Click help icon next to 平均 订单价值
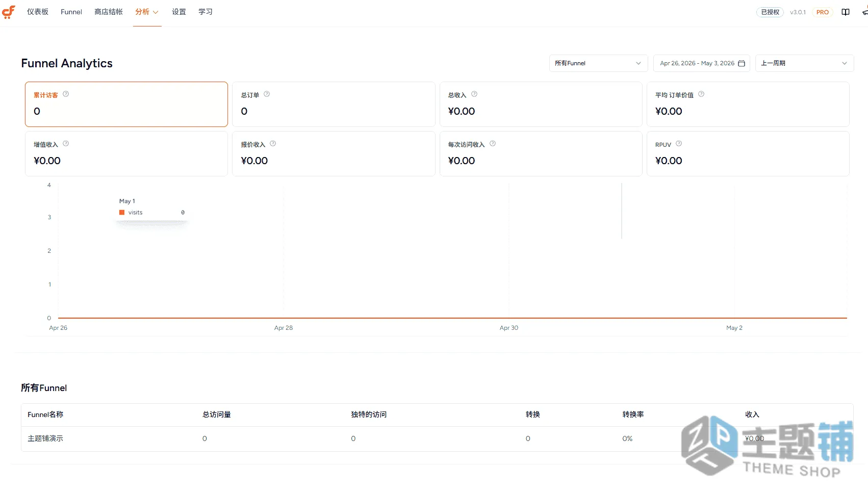868x493 pixels. tap(701, 94)
